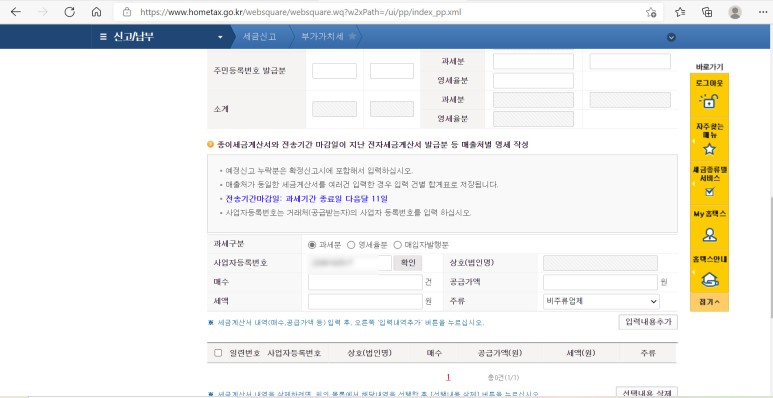The height and width of the screenshot is (398, 773).
Task: Click the 공급가액(원) column header
Action: [499, 353]
